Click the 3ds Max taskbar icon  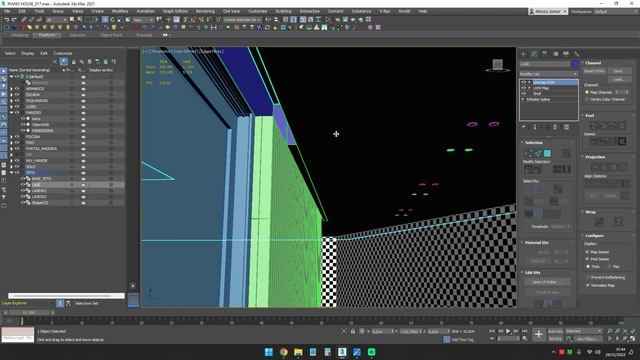tap(342, 352)
